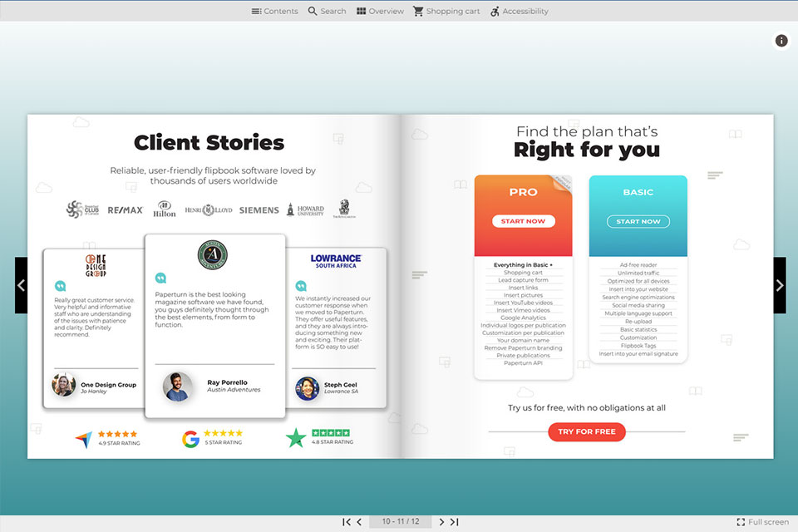Click the Hilton logo
798x532 pixels.
click(x=165, y=209)
